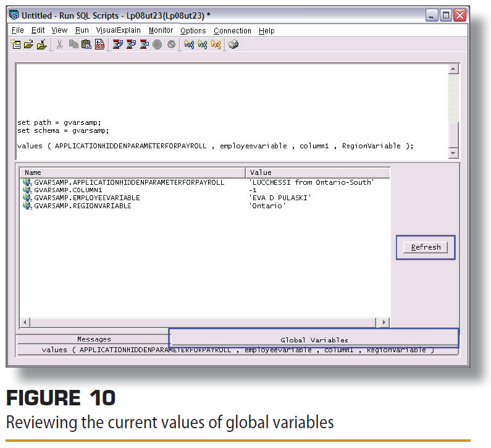Open the Monitor menu
This screenshot has width=491, height=448.
pos(161,30)
